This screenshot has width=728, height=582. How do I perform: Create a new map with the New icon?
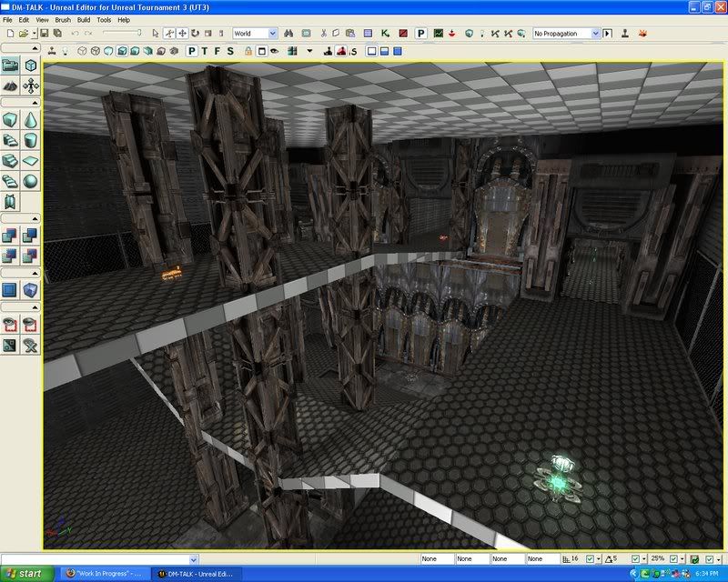click(11, 34)
